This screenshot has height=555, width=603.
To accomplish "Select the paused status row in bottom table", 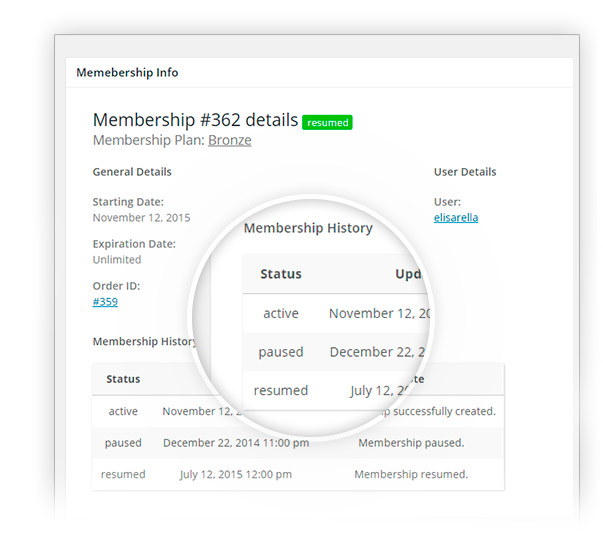I will point(298,443).
